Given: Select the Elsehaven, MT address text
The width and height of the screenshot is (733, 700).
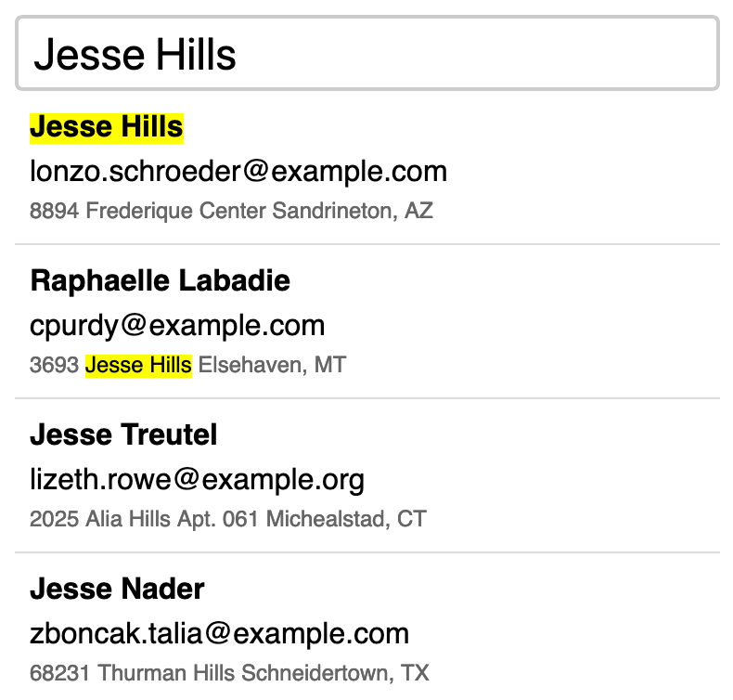Looking at the screenshot, I should pyautogui.click(x=272, y=365).
